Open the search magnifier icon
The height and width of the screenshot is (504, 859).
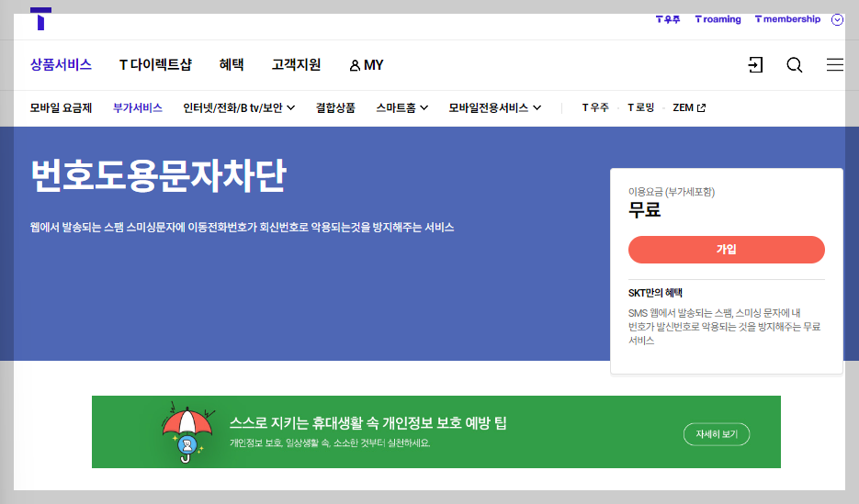pos(795,65)
